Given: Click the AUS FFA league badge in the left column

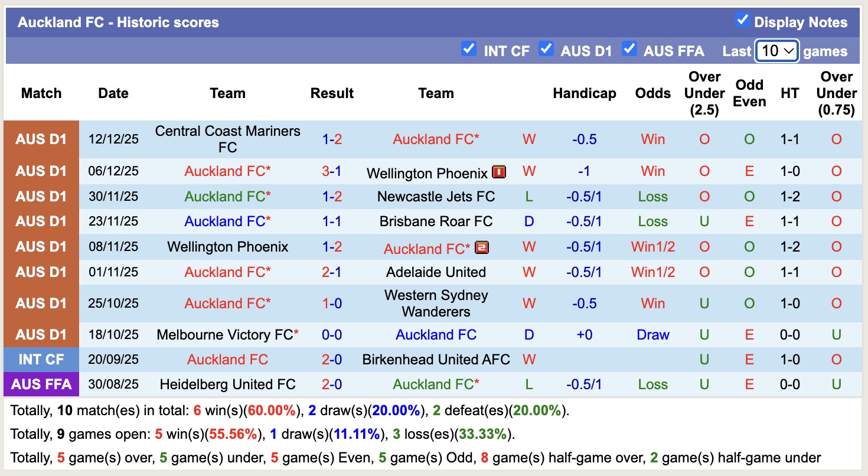Looking at the screenshot, I should point(41,384).
